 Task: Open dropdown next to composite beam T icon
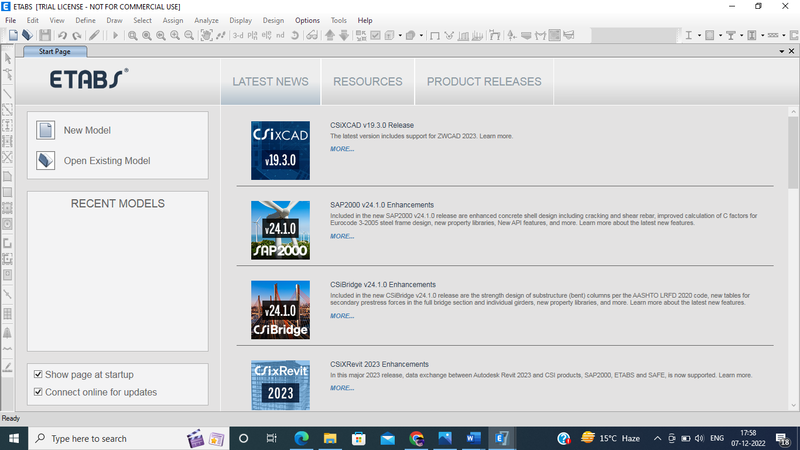click(741, 35)
